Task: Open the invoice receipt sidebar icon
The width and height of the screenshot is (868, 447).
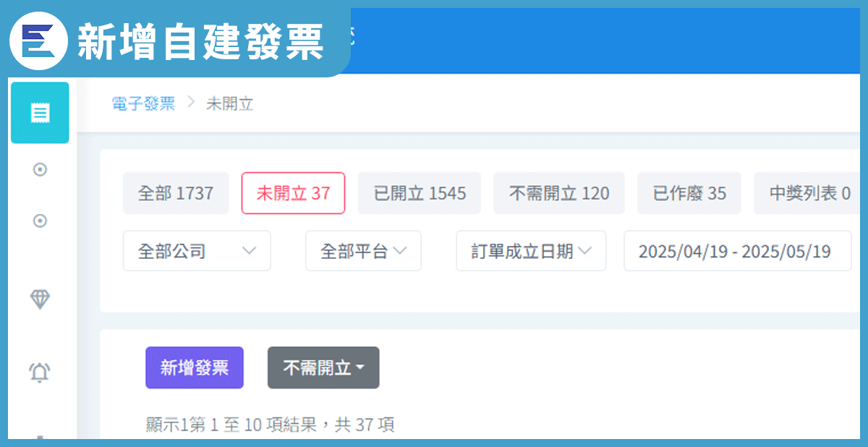Action: [x=41, y=113]
